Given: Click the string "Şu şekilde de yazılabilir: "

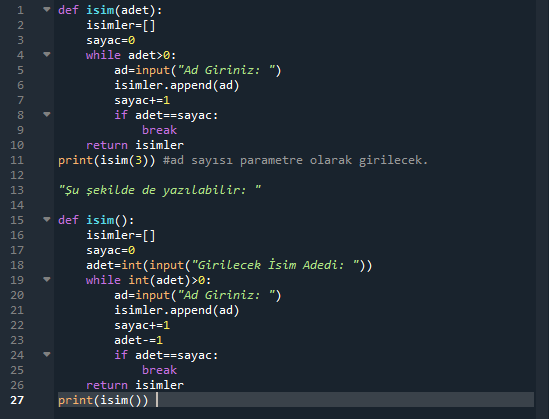Looking at the screenshot, I should [x=160, y=190].
